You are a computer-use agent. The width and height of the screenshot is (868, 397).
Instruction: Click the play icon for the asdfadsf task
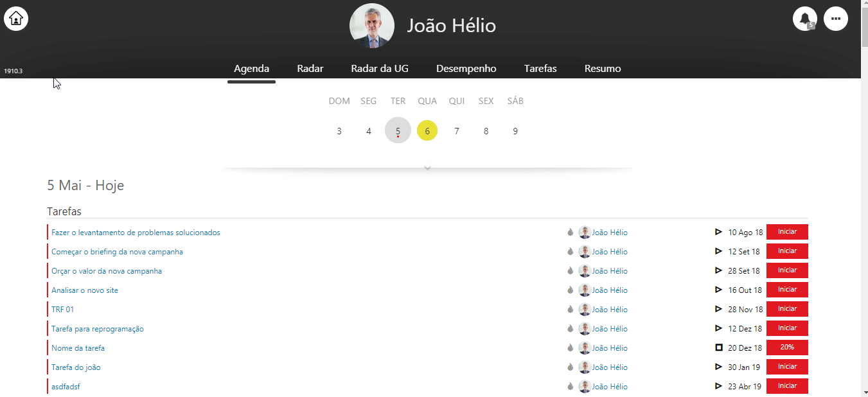[719, 386]
